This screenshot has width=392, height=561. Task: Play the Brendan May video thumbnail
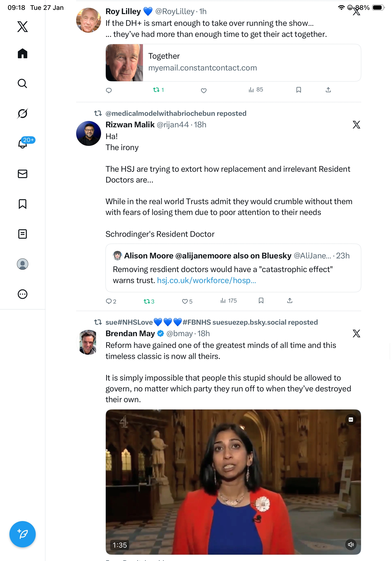pos(233,481)
